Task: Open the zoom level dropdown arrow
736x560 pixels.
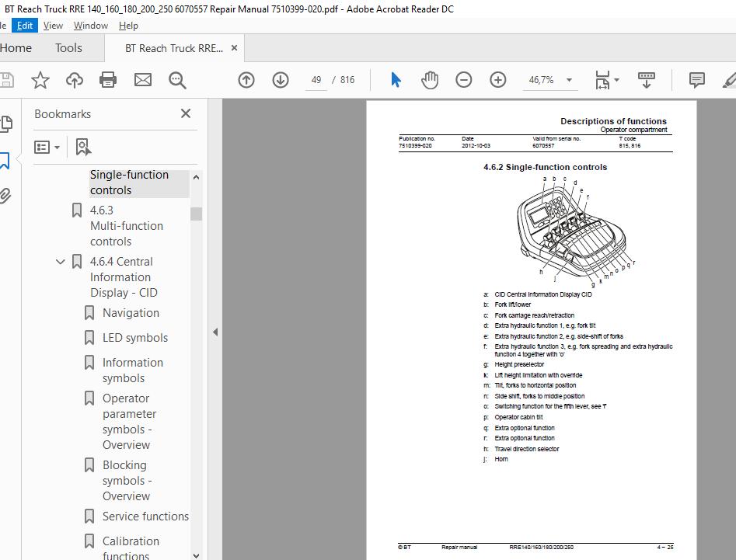Action: [x=570, y=80]
